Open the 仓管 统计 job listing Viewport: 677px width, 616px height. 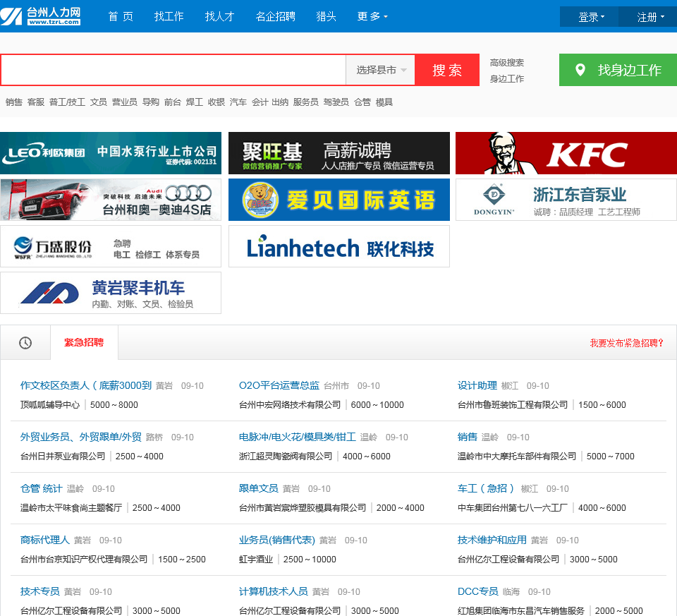[x=42, y=488]
